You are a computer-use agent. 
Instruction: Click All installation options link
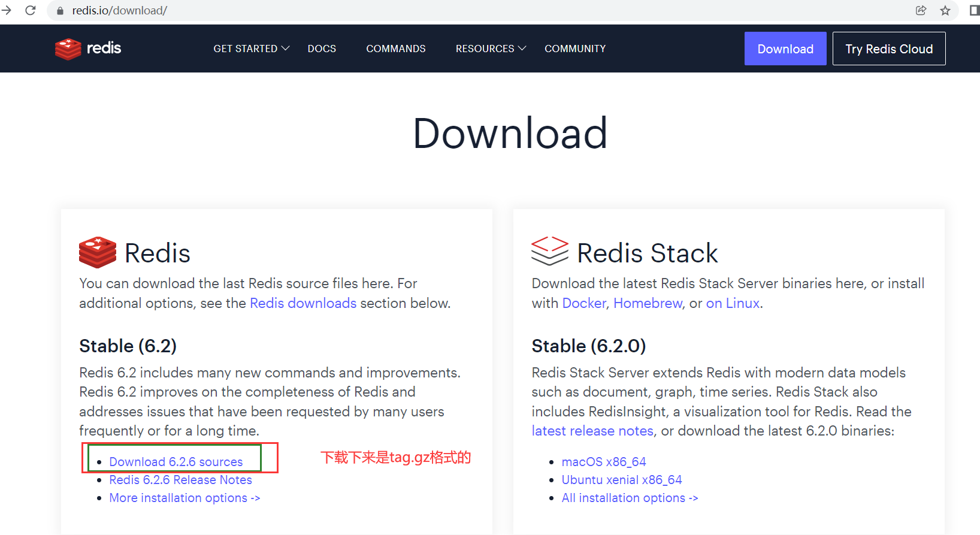pos(630,498)
